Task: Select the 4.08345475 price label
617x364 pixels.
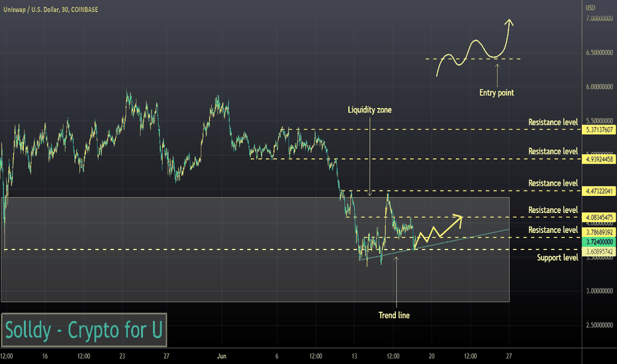Action: tap(599, 217)
